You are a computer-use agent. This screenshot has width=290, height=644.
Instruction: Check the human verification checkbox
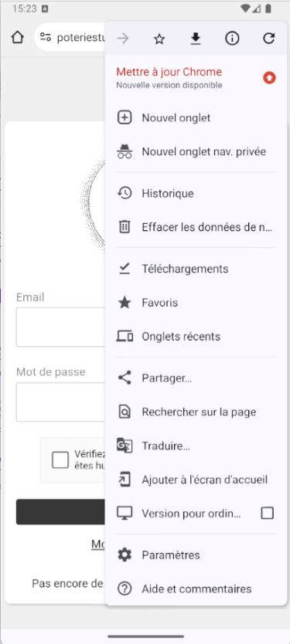click(x=60, y=460)
